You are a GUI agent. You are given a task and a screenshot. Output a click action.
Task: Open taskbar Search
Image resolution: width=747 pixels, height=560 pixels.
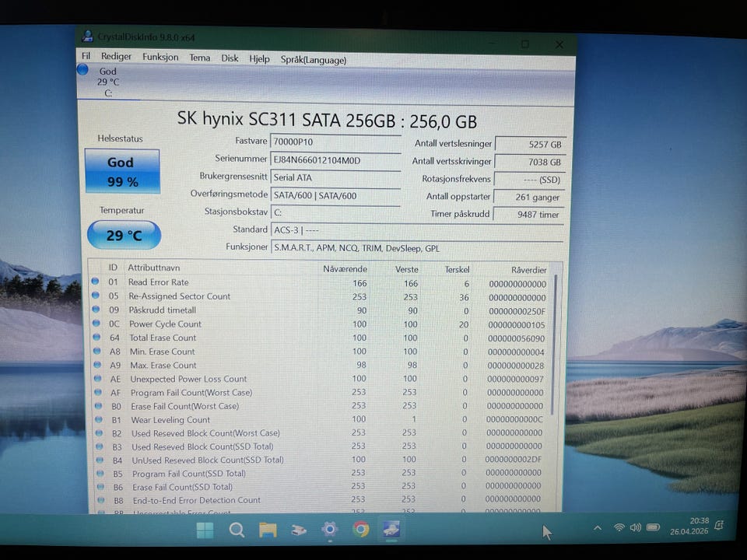(x=237, y=530)
